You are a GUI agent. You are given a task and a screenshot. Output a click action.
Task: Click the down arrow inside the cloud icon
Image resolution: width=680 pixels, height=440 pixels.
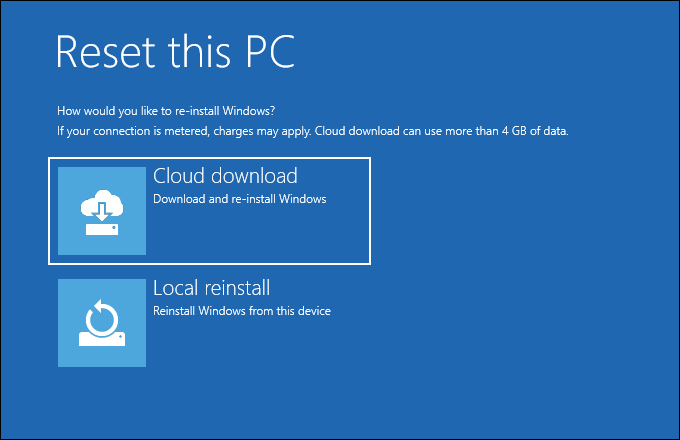point(101,210)
